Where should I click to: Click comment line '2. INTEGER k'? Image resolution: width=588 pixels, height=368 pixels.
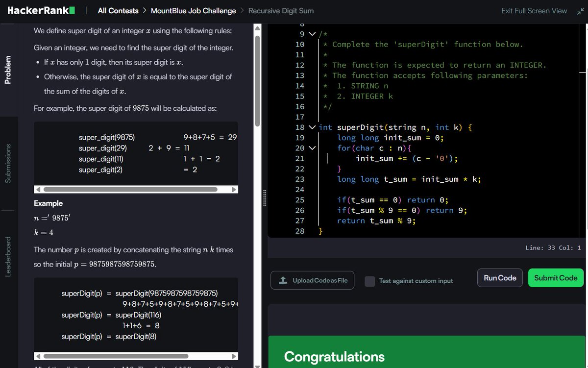click(x=365, y=96)
